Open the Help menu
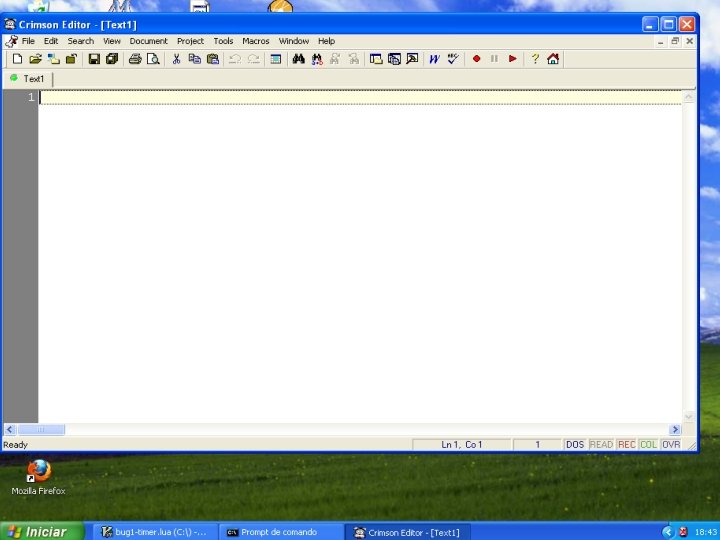720x540 pixels. (x=326, y=41)
